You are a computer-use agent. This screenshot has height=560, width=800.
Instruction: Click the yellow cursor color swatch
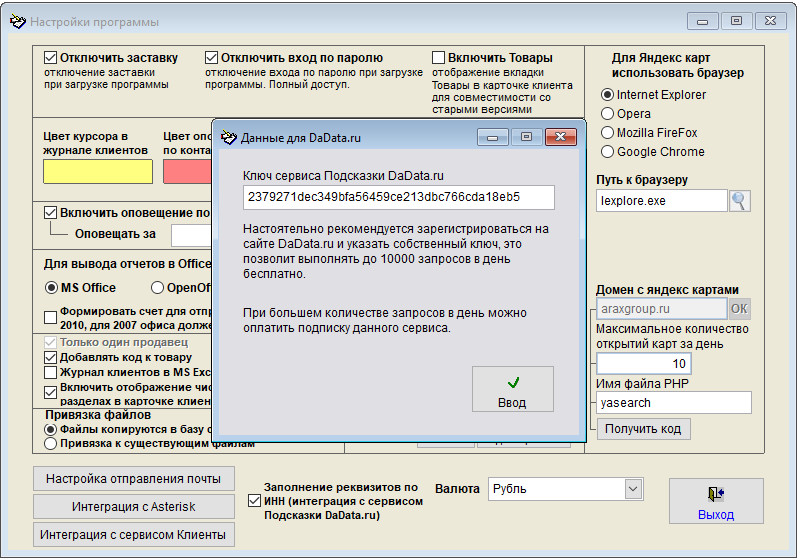(97, 172)
